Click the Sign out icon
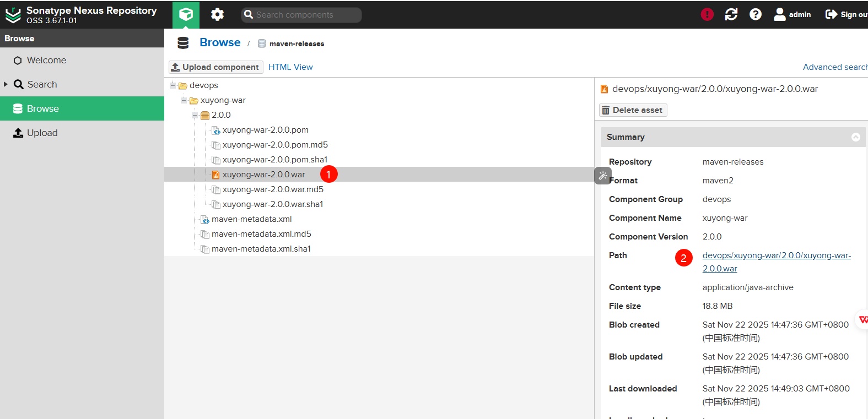Screen dimensions: 868x419 point(831,14)
